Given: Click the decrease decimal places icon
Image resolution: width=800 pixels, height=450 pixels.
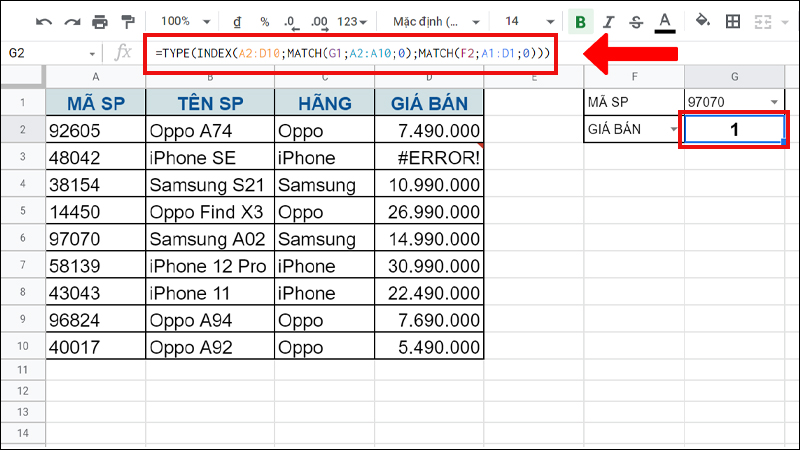Looking at the screenshot, I should [290, 21].
